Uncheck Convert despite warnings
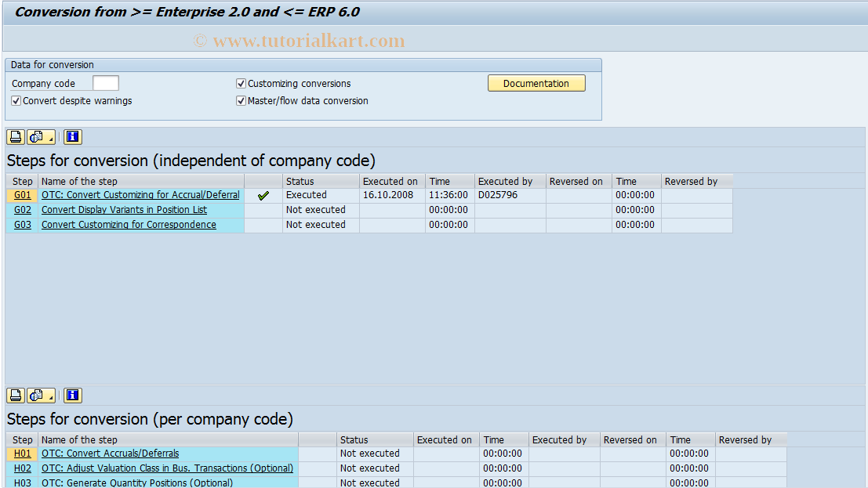Viewport: 868px width, 488px height. (16, 100)
